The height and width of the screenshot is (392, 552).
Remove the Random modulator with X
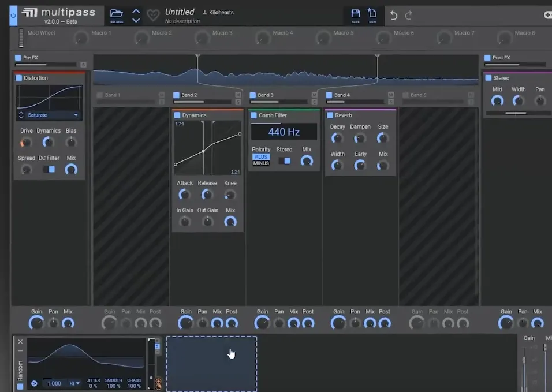coord(20,342)
